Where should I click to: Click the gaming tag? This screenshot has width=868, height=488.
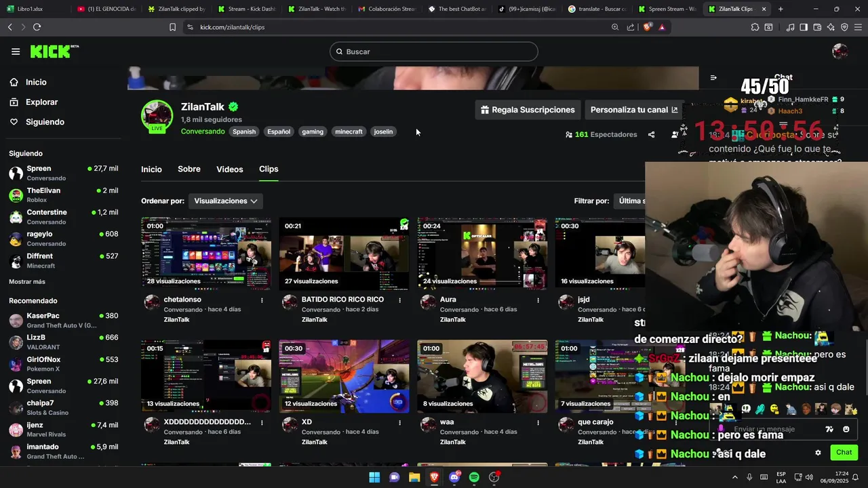313,131
